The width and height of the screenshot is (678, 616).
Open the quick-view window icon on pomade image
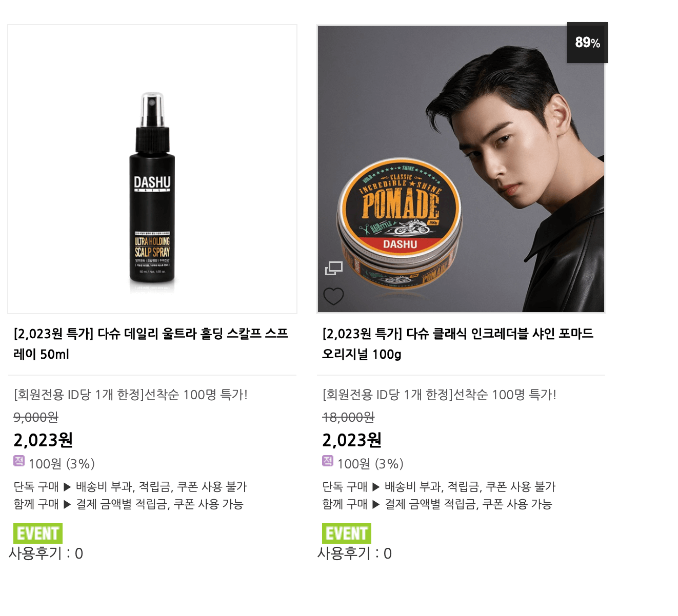[x=334, y=268]
